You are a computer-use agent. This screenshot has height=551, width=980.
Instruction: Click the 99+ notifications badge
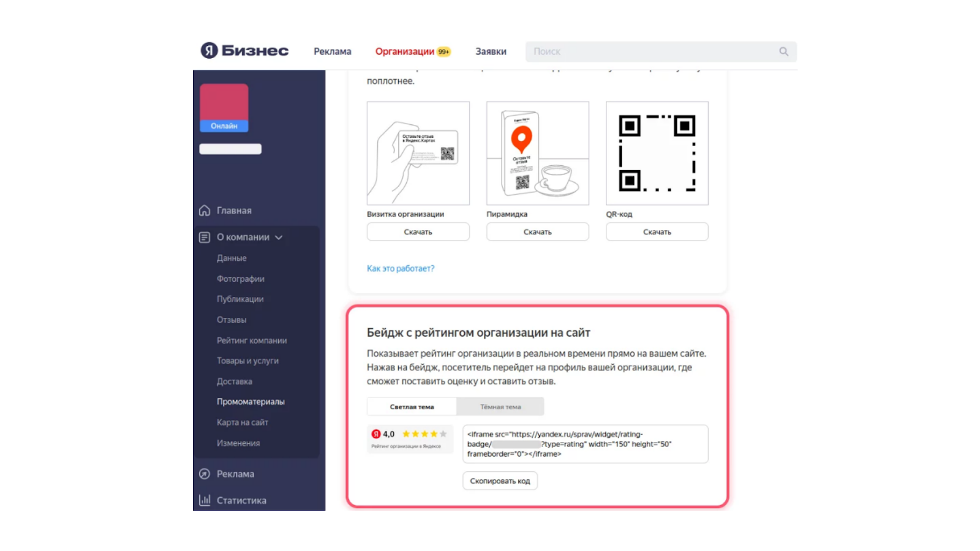click(x=444, y=52)
